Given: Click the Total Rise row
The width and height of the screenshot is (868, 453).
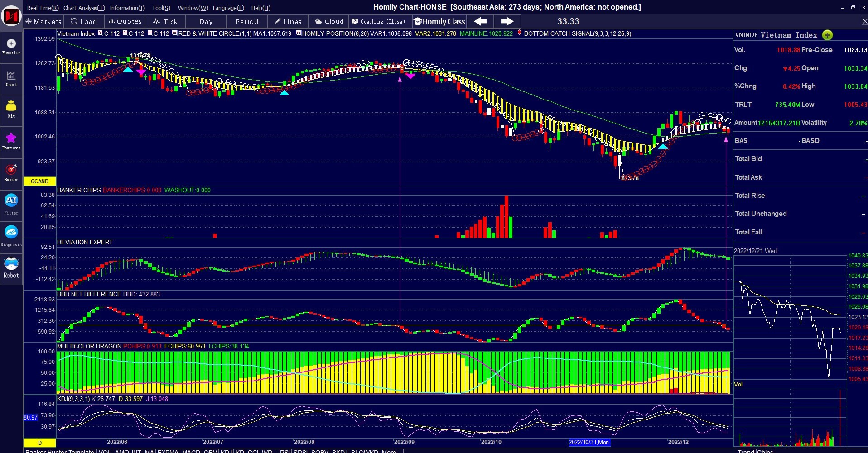Looking at the screenshot, I should point(800,196).
